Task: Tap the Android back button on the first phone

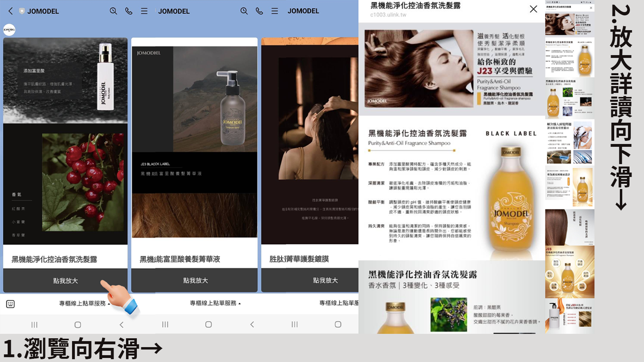Action: pos(121,325)
